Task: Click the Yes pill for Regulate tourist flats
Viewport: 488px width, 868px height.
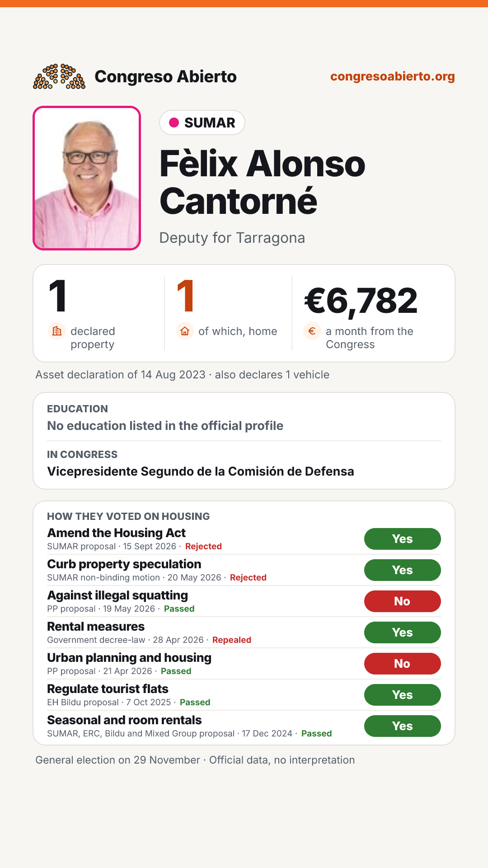Action: coord(402,695)
